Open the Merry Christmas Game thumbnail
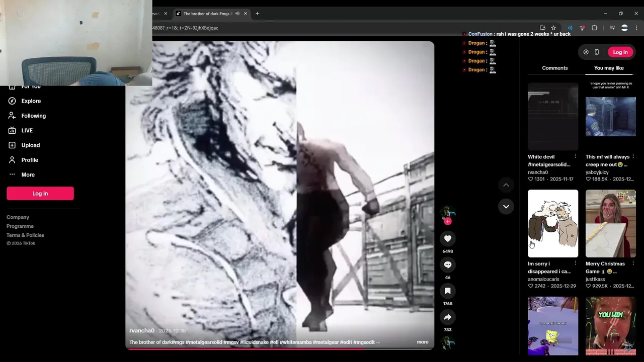 pyautogui.click(x=611, y=224)
